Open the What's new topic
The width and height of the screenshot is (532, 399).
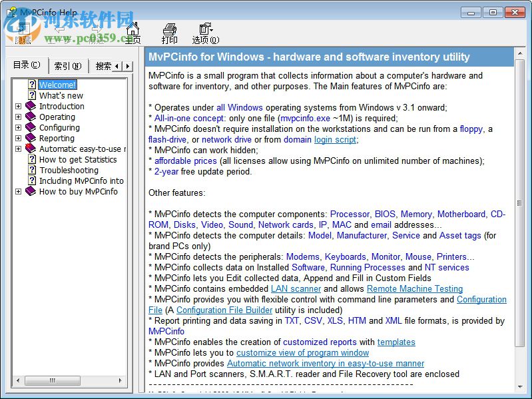tap(61, 95)
